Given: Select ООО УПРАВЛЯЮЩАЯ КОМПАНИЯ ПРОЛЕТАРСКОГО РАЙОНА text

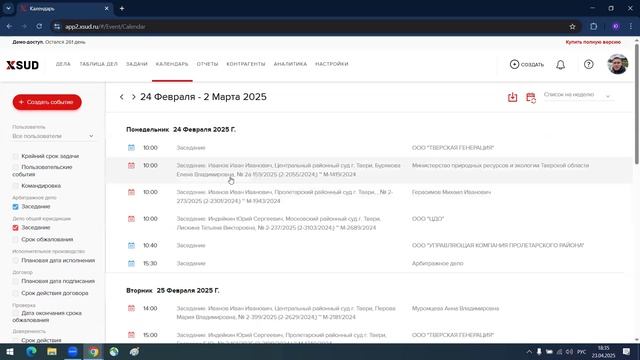Looking at the screenshot, I should click(x=498, y=245).
